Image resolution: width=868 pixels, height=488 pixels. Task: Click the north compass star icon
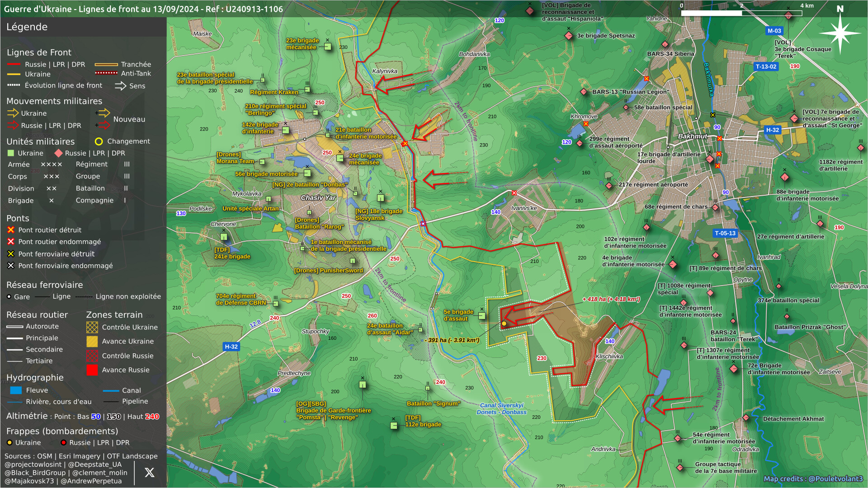pos(840,33)
